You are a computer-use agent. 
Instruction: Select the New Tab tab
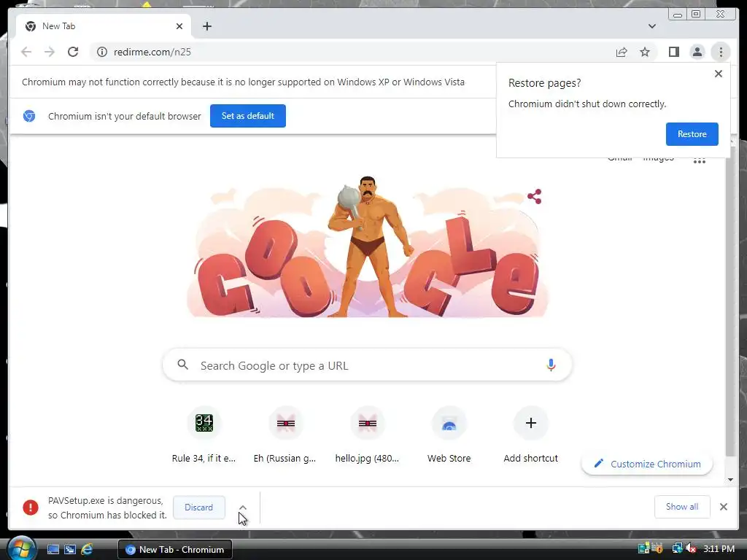pos(104,26)
